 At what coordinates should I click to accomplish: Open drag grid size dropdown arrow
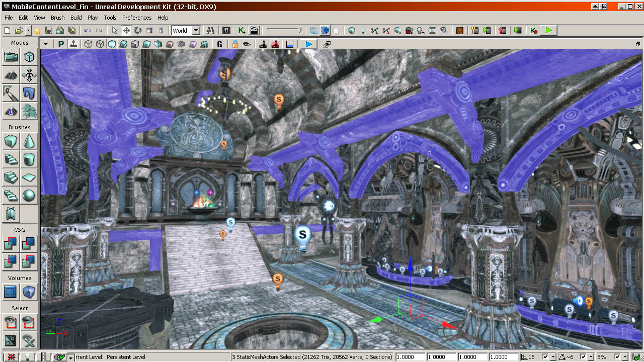(553, 357)
